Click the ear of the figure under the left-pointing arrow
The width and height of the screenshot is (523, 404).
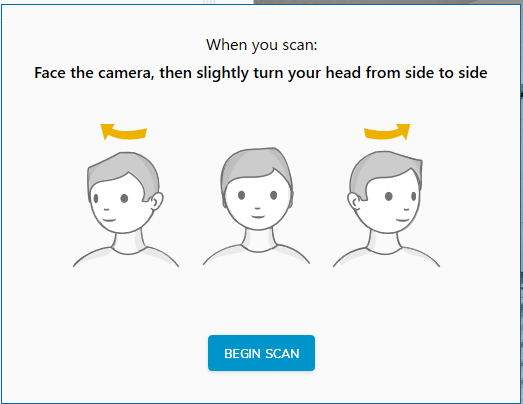(x=156, y=201)
